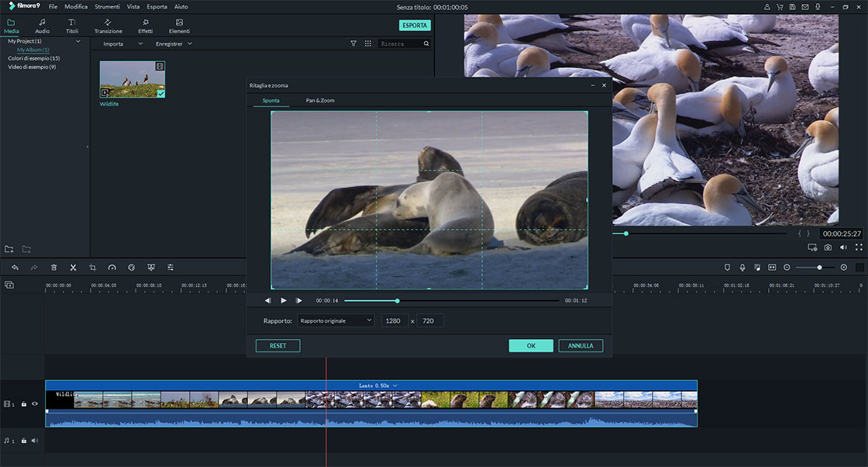Screen dimensions: 868x467
Task: Open preview display settings icon
Action: click(x=812, y=247)
